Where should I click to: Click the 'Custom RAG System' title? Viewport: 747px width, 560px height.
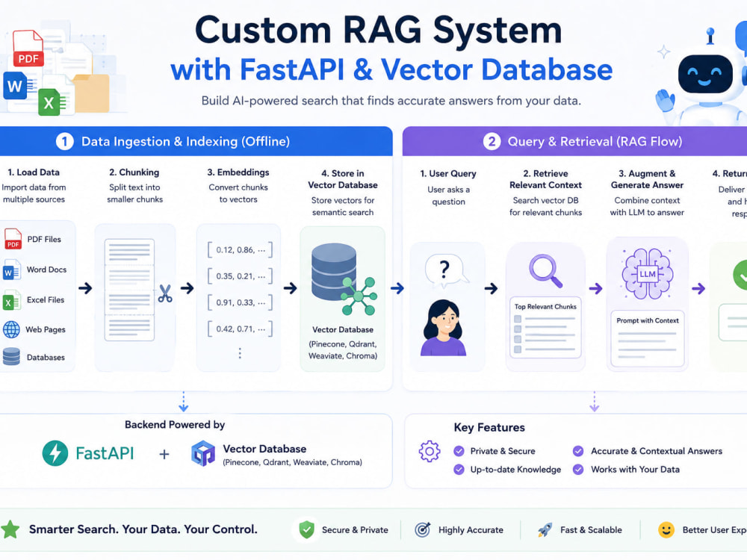pos(378,30)
